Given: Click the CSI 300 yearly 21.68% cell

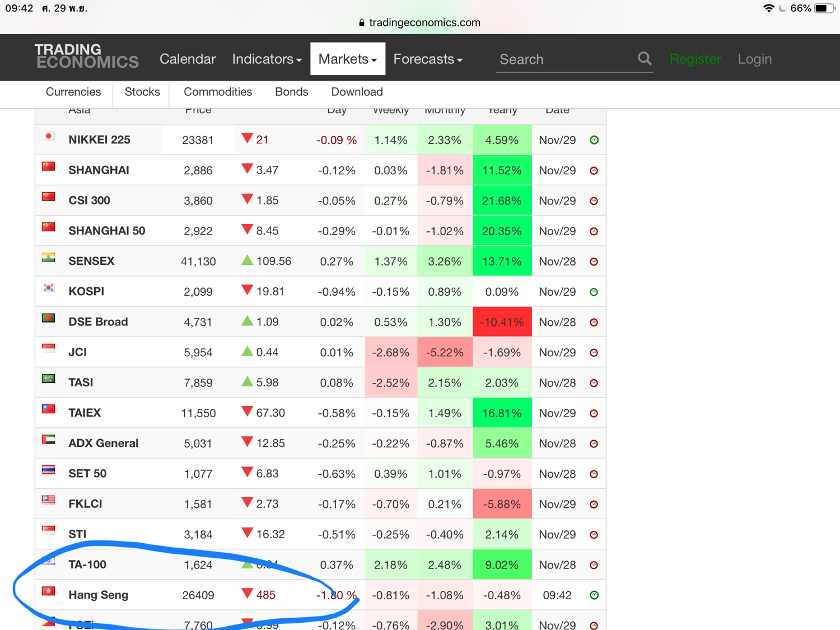Looking at the screenshot, I should [x=502, y=200].
